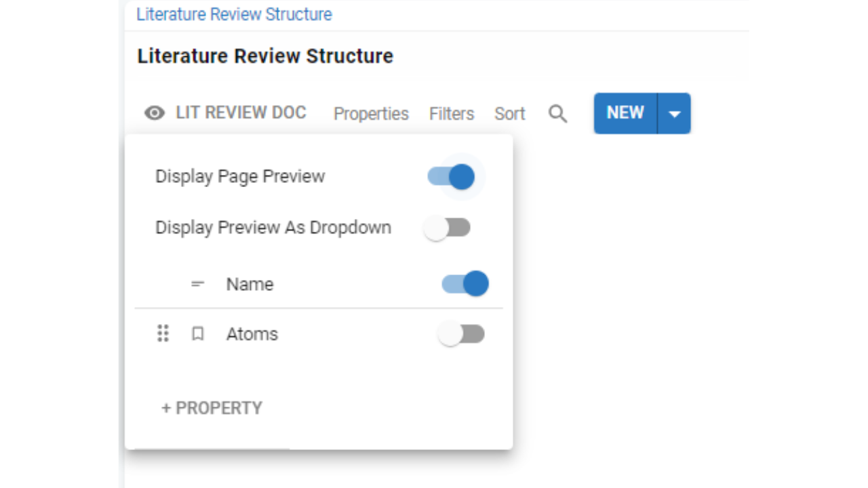
Task: Click the bold Literature Review Structure heading
Action: tap(265, 56)
